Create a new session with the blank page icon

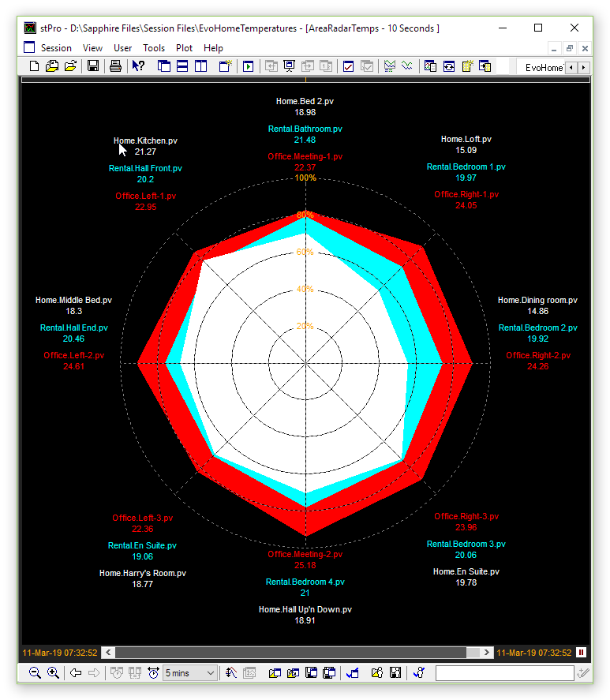34,66
